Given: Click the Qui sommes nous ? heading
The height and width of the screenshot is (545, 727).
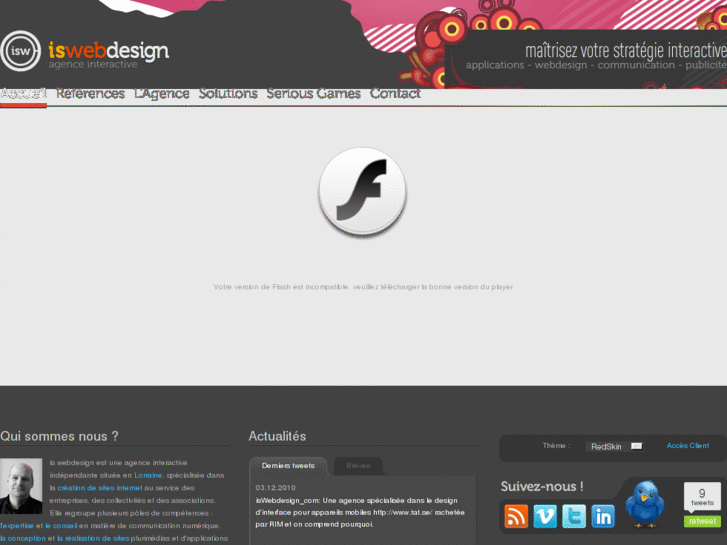Looking at the screenshot, I should pyautogui.click(x=59, y=436).
